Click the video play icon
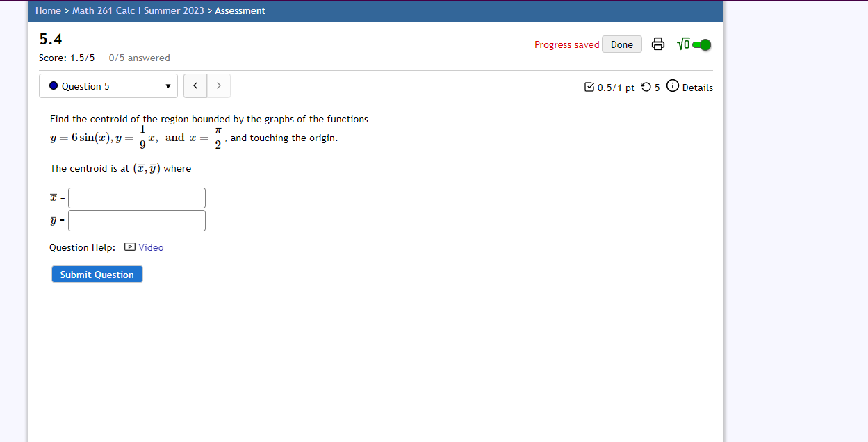Viewport: 868px width, 442px height. coord(130,247)
